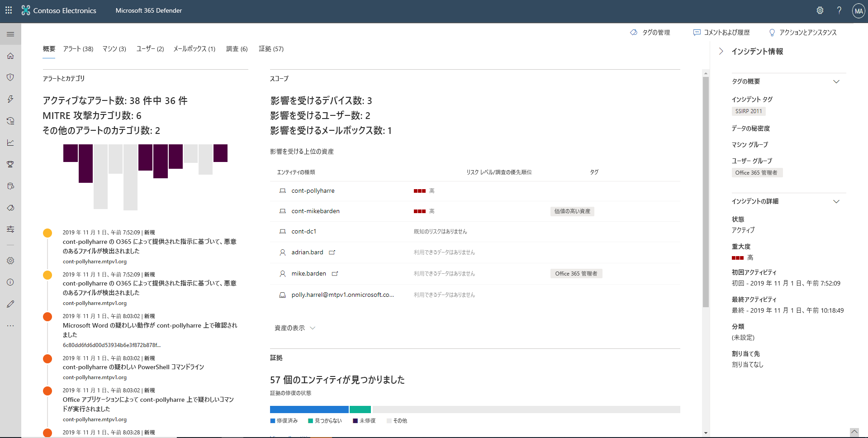Click the first dark bar in alert chart
Image resolution: width=868 pixels, height=438 pixels.
pos(71,153)
